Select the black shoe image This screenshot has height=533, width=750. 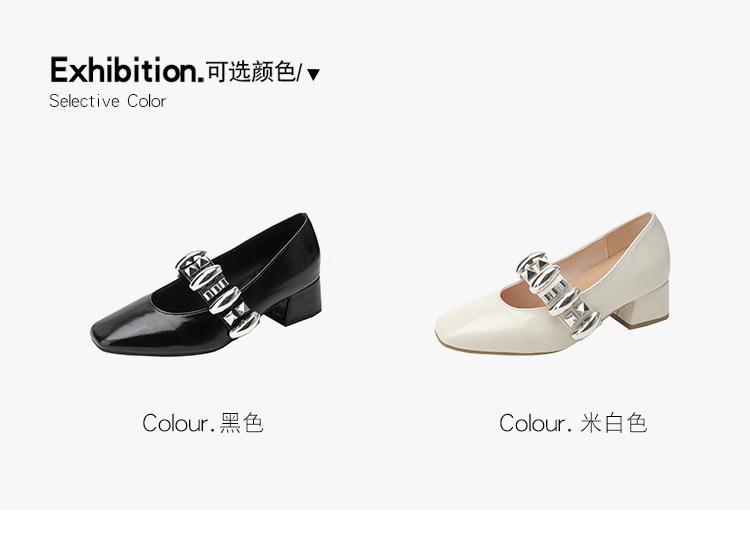click(x=206, y=284)
